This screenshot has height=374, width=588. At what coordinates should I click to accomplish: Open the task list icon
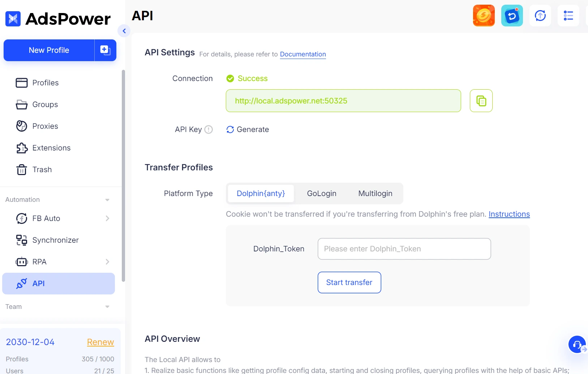pos(568,16)
